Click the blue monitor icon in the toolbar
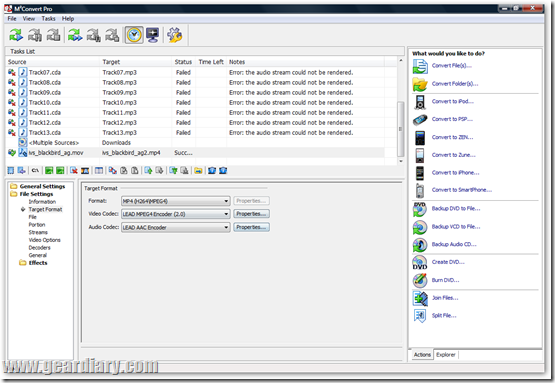 point(153,35)
